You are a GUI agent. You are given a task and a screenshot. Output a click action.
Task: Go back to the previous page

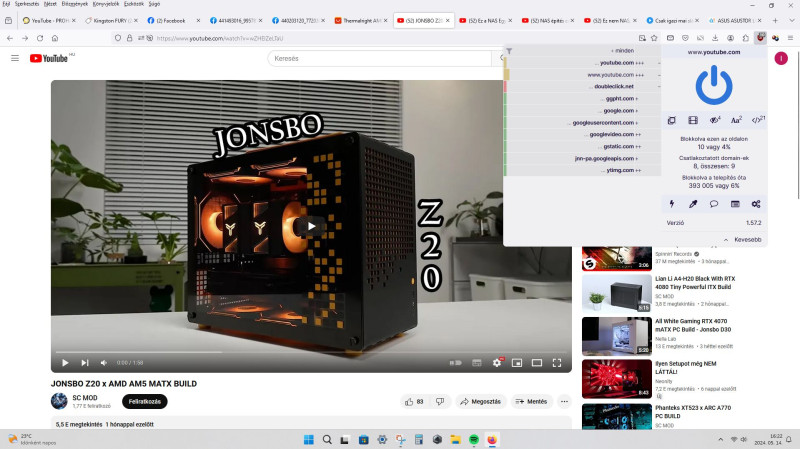[x=10, y=38]
